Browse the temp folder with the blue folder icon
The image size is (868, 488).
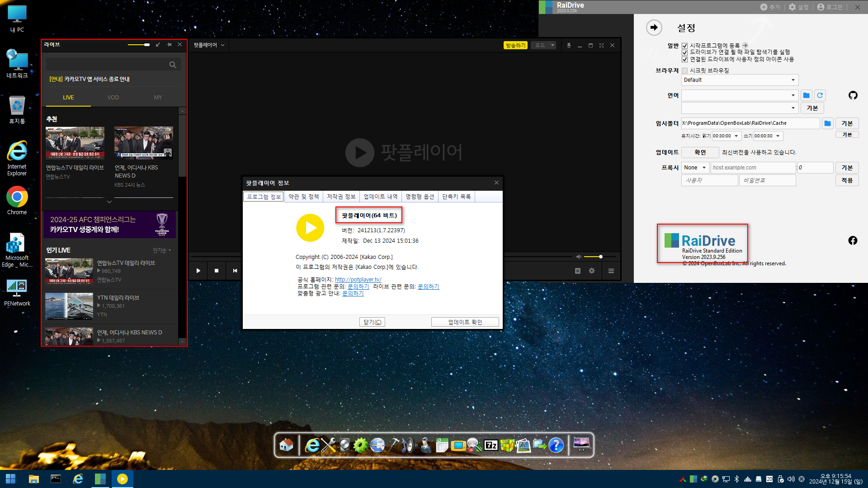coord(827,123)
